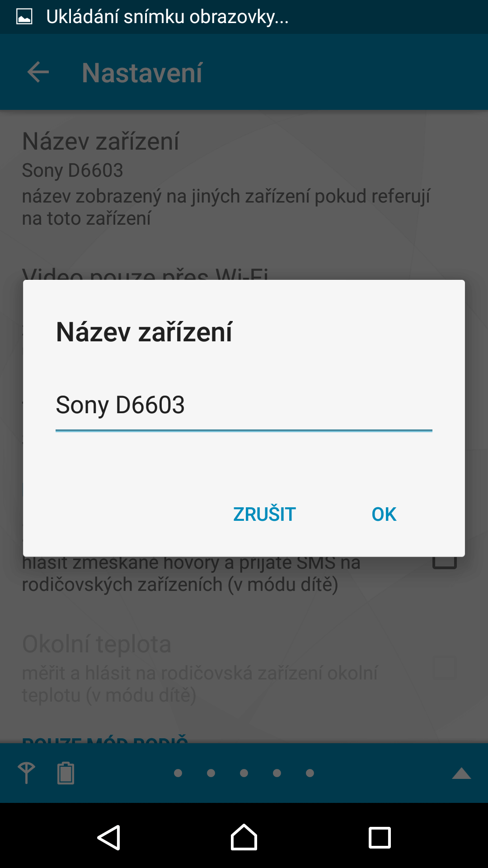Toggle the Okolní teplota checkbox
Viewport: 488px width, 868px height.
[x=445, y=667]
